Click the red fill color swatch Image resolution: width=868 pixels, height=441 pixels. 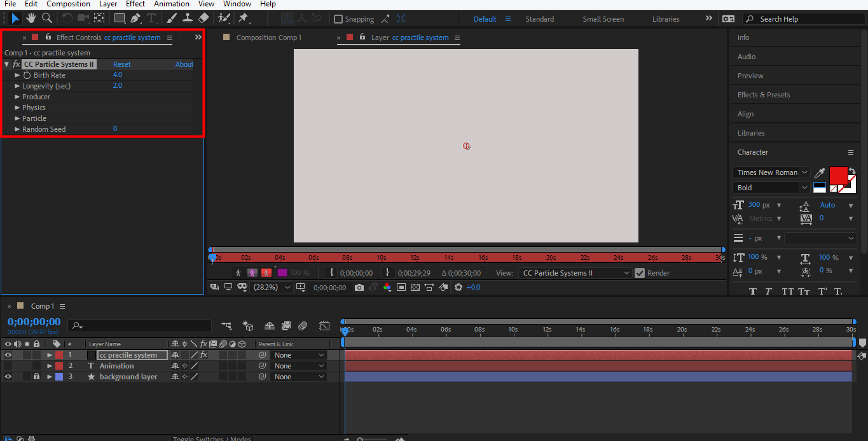point(838,174)
